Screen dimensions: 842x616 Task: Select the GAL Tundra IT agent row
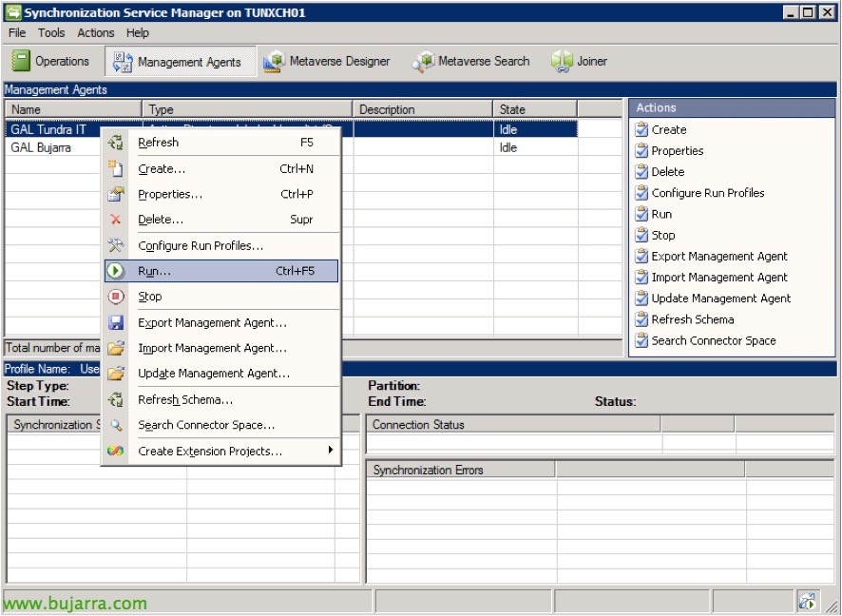pyautogui.click(x=291, y=129)
